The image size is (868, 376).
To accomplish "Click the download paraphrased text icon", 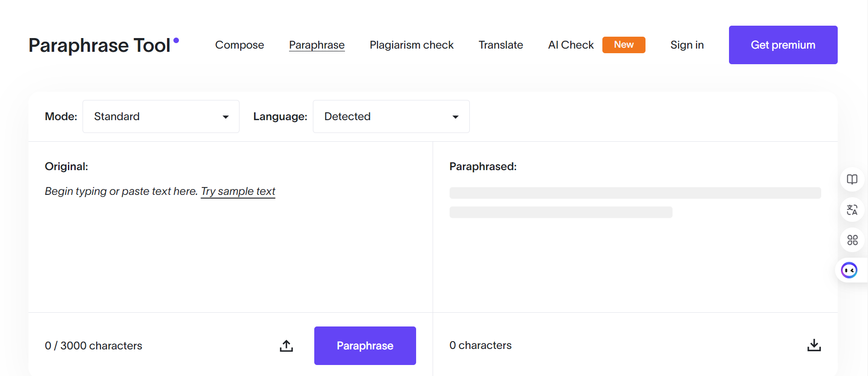I will (814, 345).
